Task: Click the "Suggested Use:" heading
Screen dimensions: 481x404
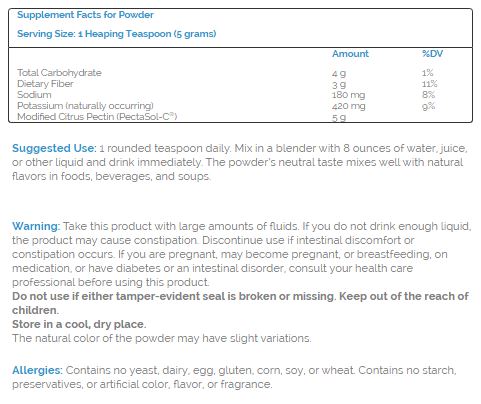Action: click(x=54, y=148)
